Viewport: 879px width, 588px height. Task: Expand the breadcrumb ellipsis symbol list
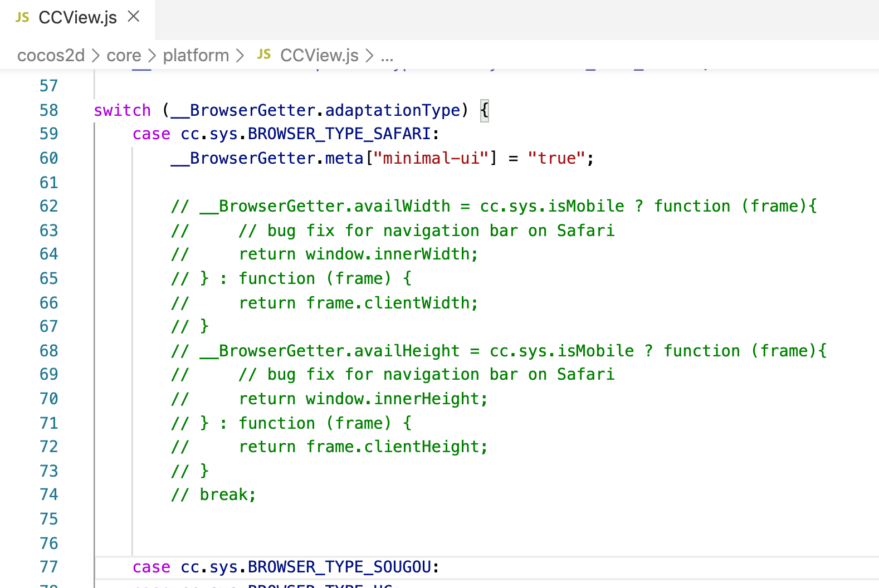point(387,56)
